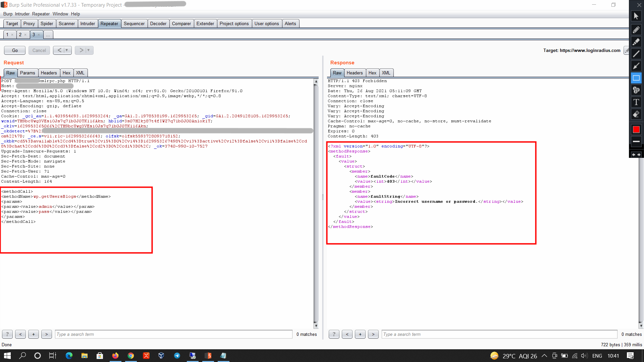Open volume control in system tray
Image resolution: width=644 pixels, height=362 pixels.
coord(584,356)
